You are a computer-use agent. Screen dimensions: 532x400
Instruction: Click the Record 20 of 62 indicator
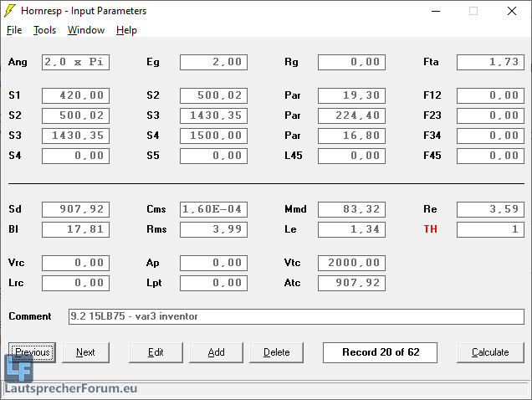[380, 352]
